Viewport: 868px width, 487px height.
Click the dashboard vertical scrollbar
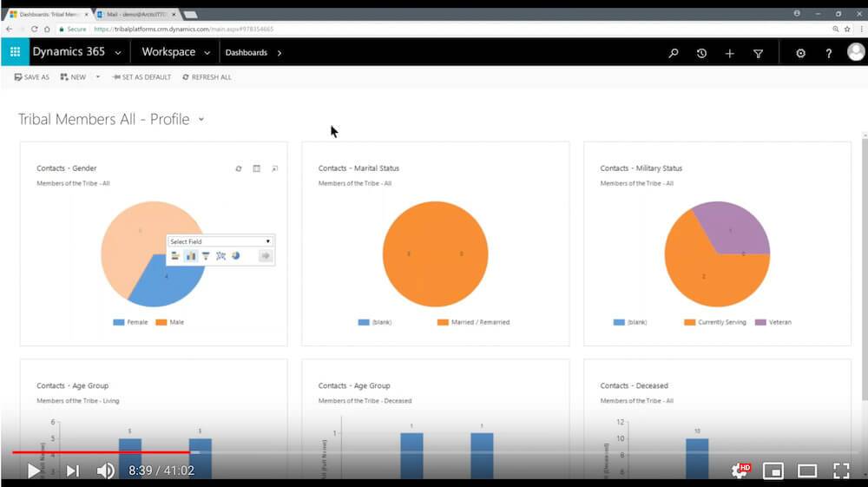(865, 268)
